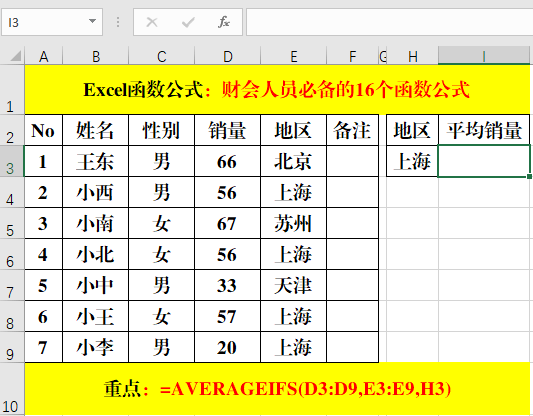Click the region cell 苏州

(293, 223)
